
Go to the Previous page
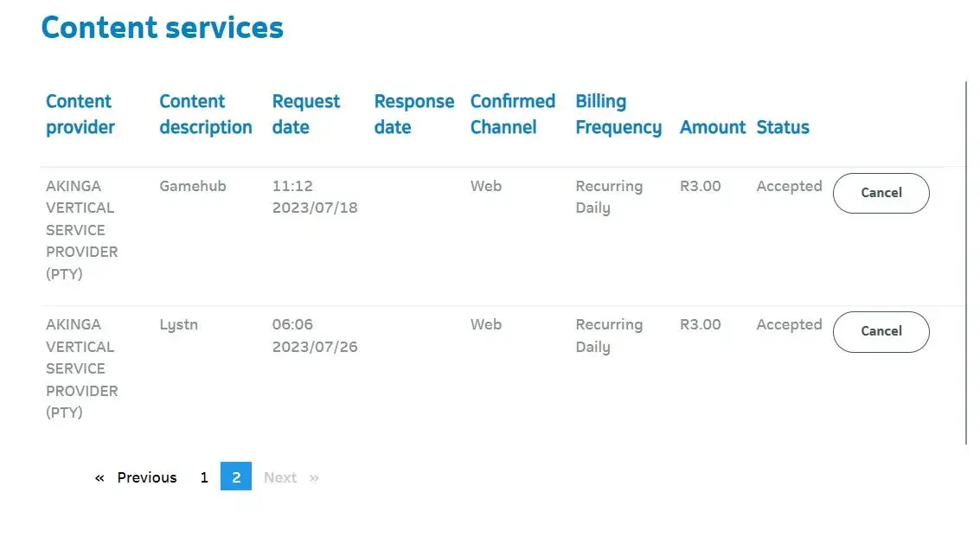[146, 477]
